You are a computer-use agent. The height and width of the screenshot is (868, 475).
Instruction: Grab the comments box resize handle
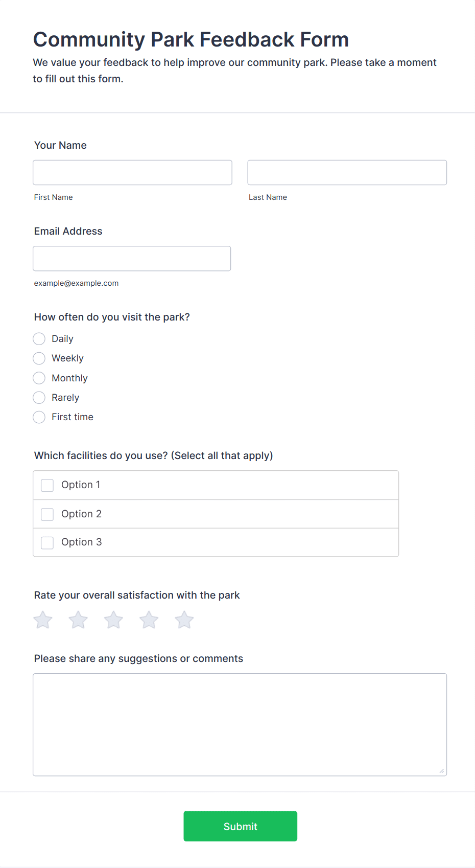tap(442, 771)
